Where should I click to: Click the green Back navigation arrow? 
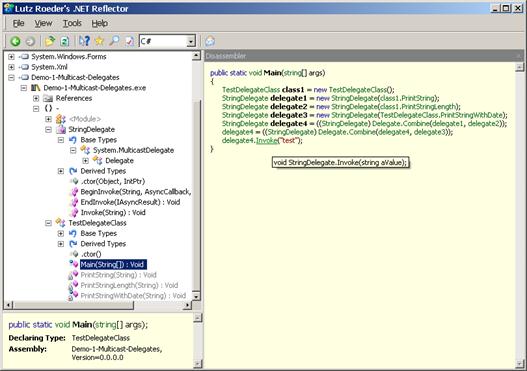click(x=15, y=41)
